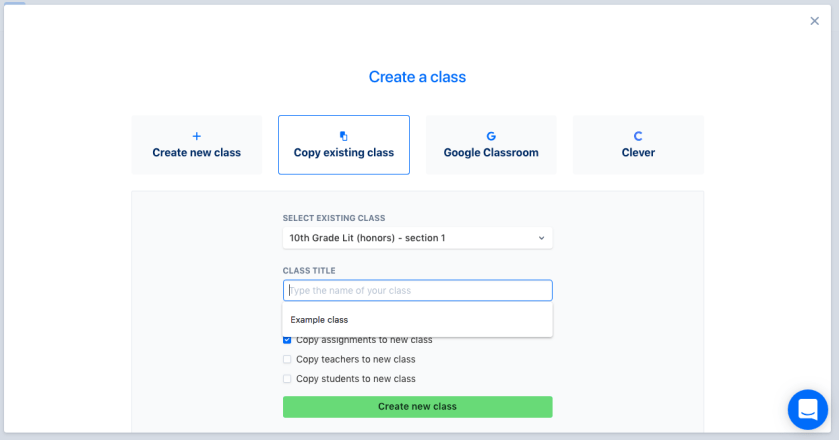Click the chevron arrow in existing class selector
This screenshot has height=440, width=839.
pos(541,238)
